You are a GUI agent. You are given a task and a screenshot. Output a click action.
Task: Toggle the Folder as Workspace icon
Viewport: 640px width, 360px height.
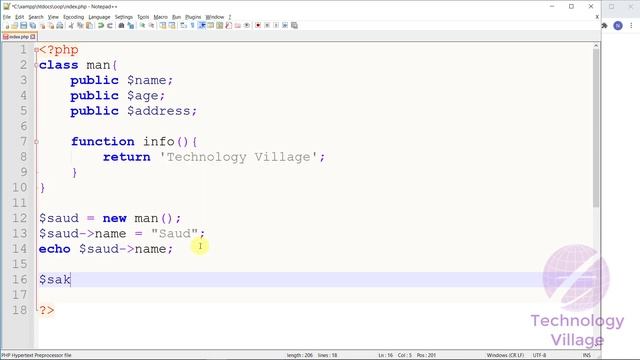pyautogui.click(x=238, y=26)
